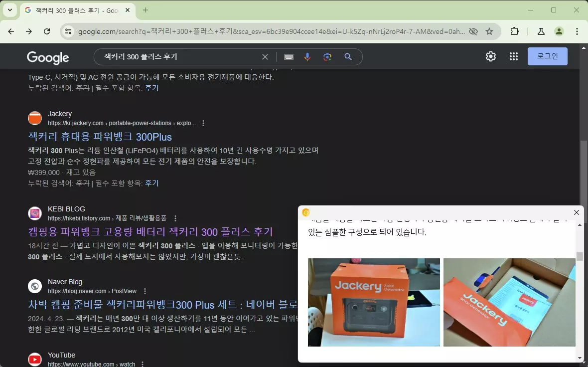This screenshot has height=367, width=588.
Task: View site information icon in address bar
Action: (x=68, y=31)
